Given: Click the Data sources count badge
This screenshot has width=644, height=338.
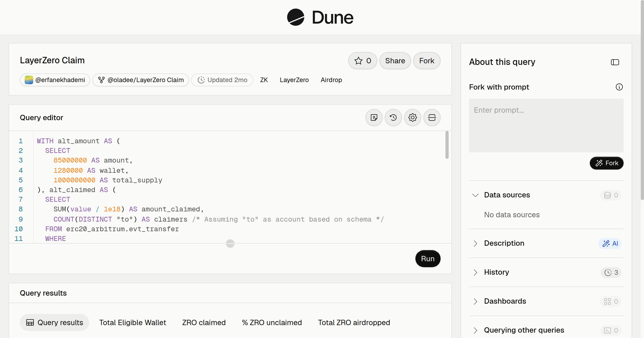Looking at the screenshot, I should pyautogui.click(x=611, y=195).
